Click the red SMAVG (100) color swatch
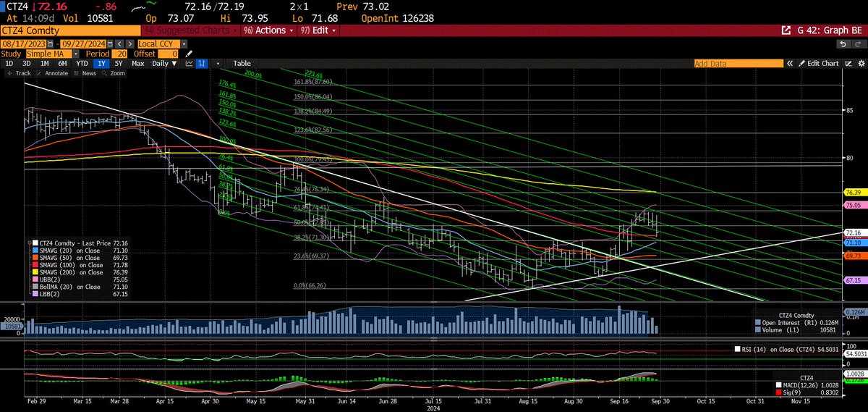Image resolution: width=868 pixels, height=412 pixels. [x=35, y=265]
